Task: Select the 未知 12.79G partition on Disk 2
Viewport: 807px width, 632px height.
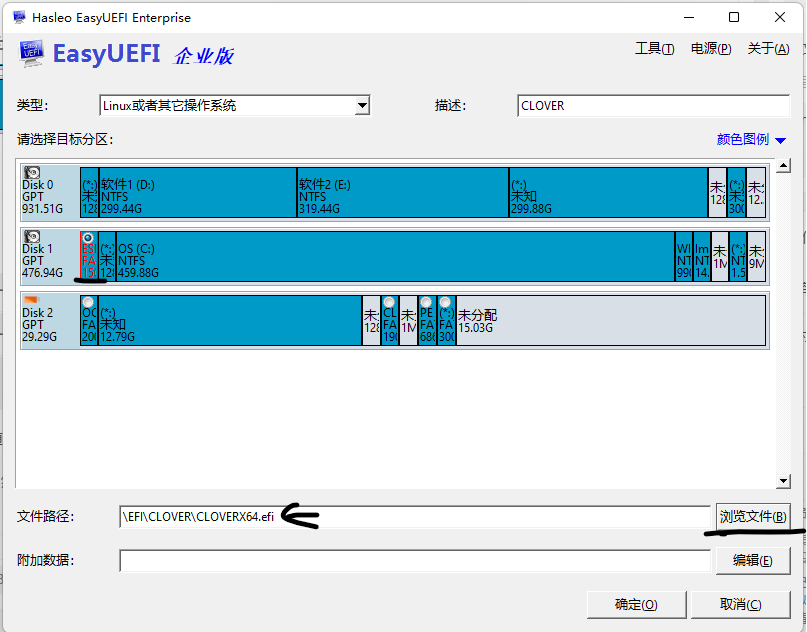Action: click(x=230, y=320)
